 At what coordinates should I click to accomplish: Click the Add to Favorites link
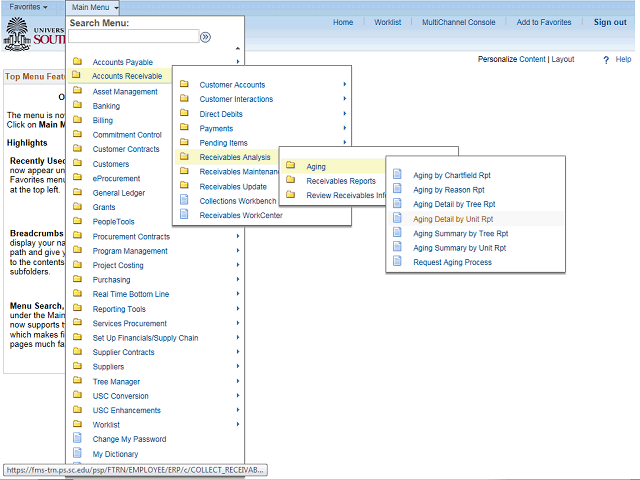click(544, 22)
